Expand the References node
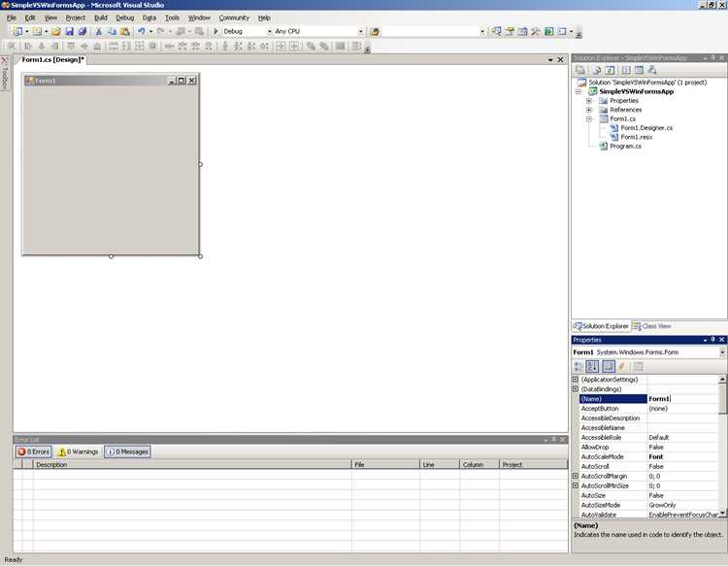Image resolution: width=728 pixels, height=567 pixels. pyautogui.click(x=589, y=110)
